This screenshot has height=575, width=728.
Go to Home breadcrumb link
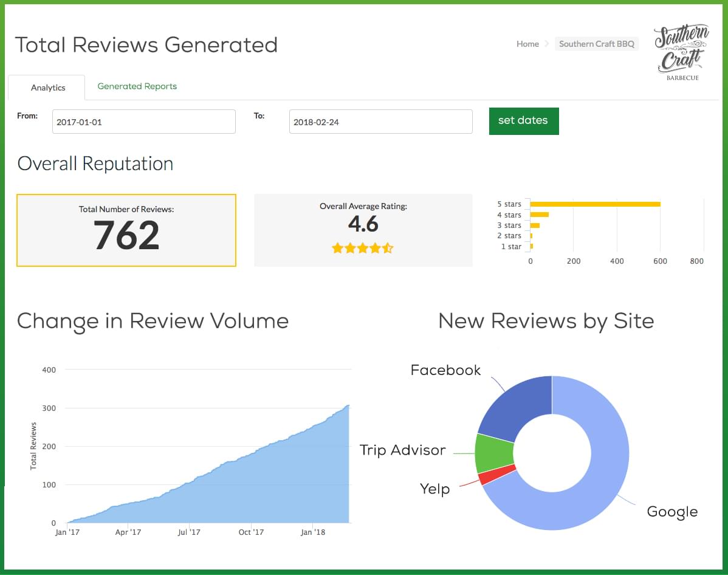(527, 44)
